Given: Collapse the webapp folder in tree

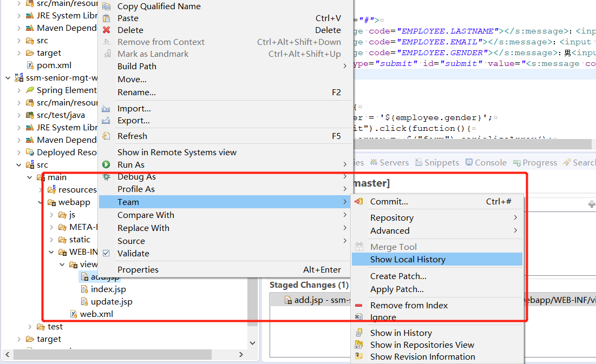Looking at the screenshot, I should [41, 202].
